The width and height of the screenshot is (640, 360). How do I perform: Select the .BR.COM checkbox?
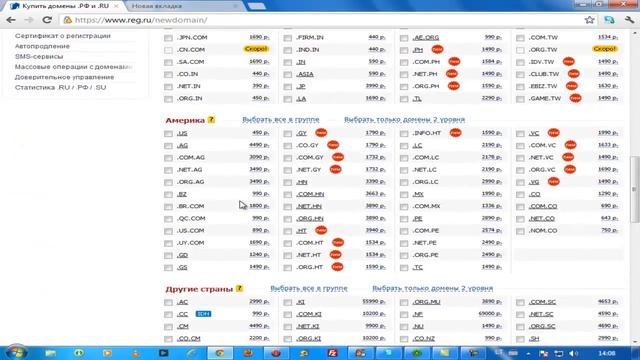point(168,207)
